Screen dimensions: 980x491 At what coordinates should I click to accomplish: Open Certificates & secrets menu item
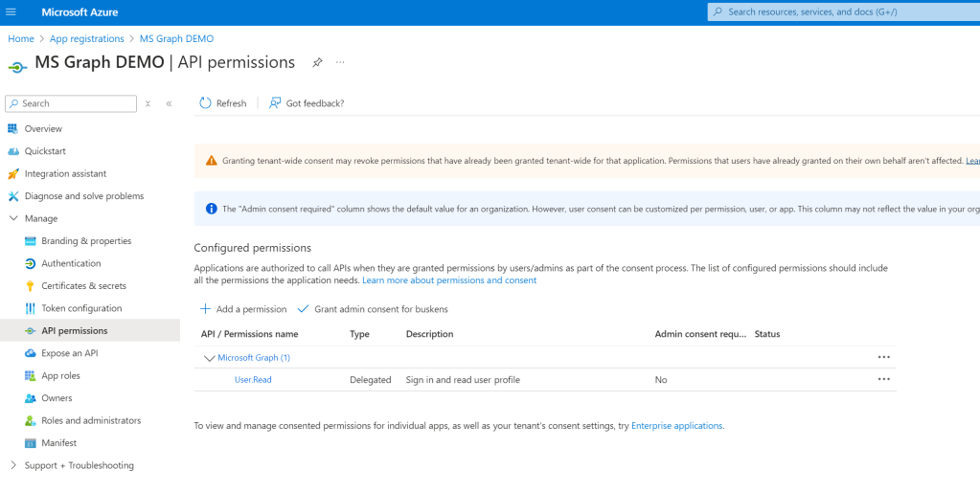83,286
